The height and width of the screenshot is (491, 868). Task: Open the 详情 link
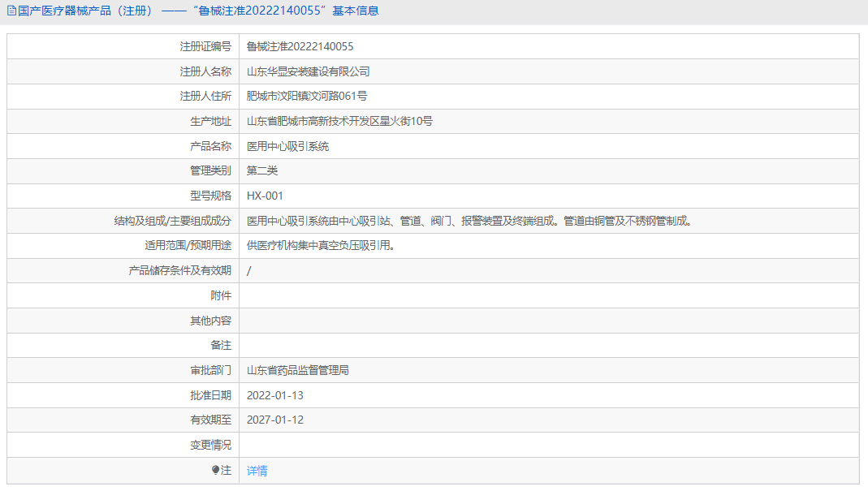click(x=257, y=471)
